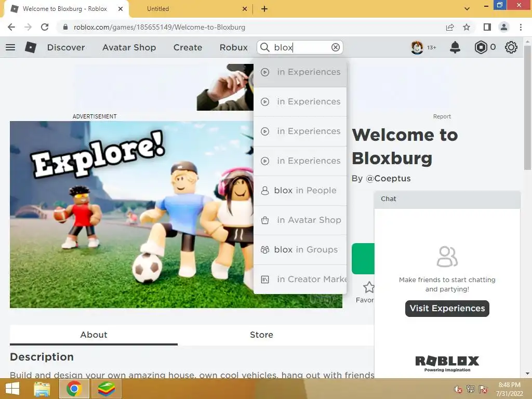The height and width of the screenshot is (399, 532).
Task: Bookmark this page with the star
Action: point(467,27)
